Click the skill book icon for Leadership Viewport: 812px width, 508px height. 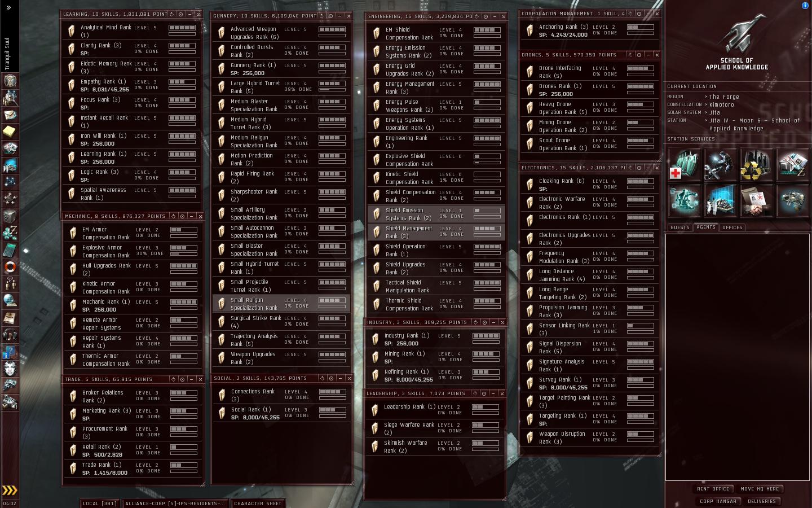[375, 410]
